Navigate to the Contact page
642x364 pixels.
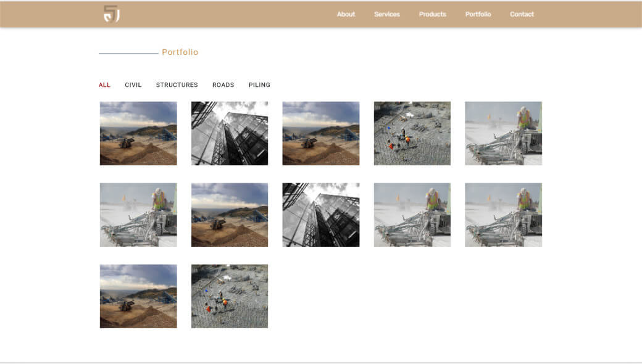pyautogui.click(x=522, y=14)
